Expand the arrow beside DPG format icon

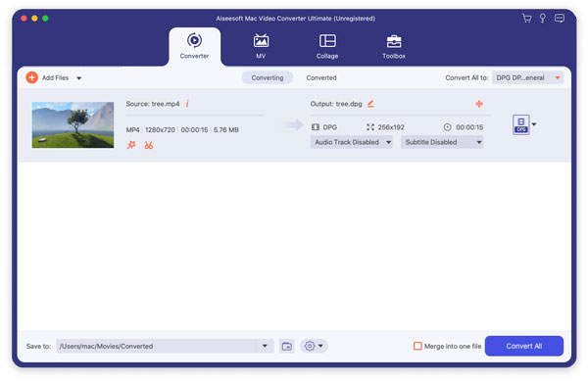[534, 124]
